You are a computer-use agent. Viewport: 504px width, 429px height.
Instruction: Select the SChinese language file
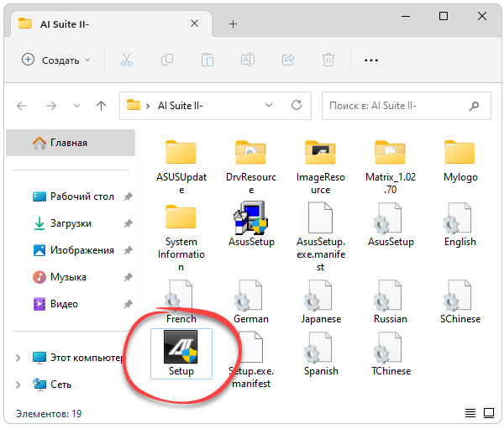point(460,301)
